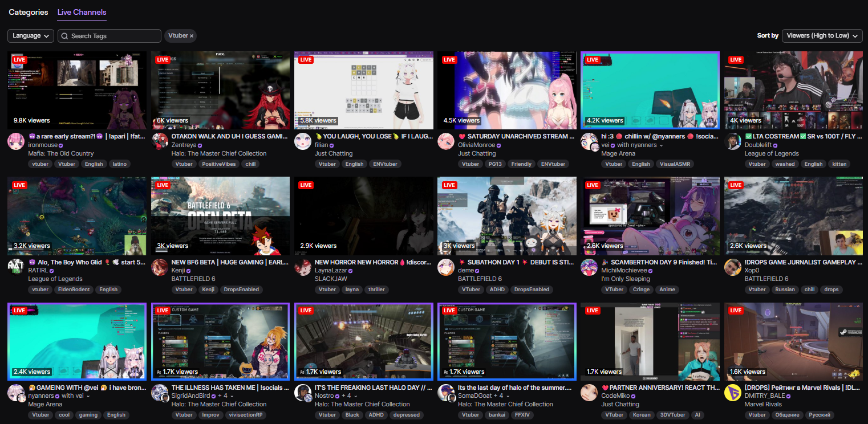Select the Live Channels tab

coord(82,12)
